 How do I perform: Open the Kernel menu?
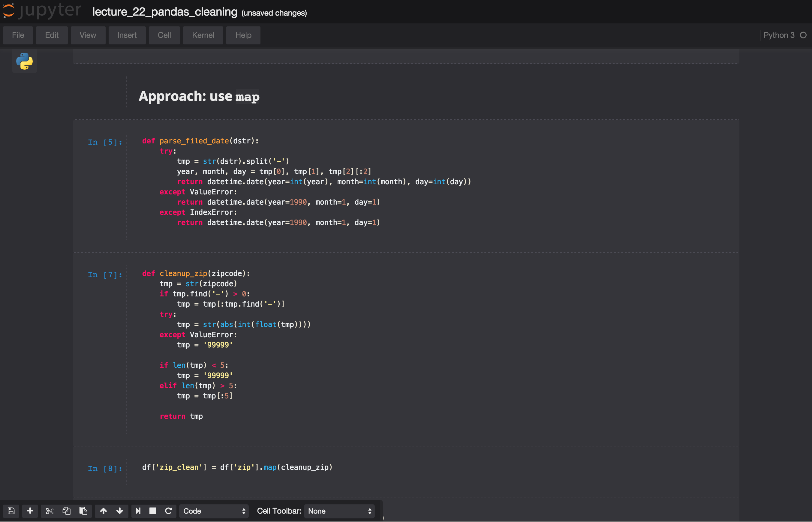203,35
